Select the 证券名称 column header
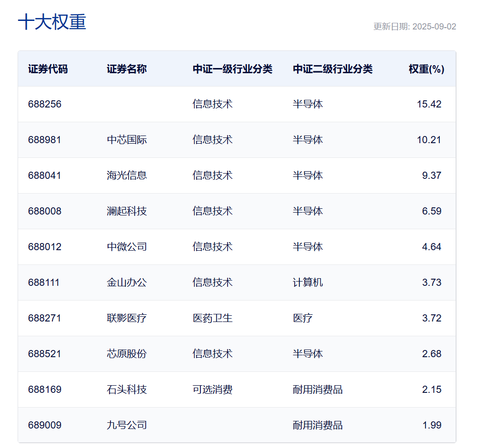This screenshot has height=448, width=477. (127, 69)
